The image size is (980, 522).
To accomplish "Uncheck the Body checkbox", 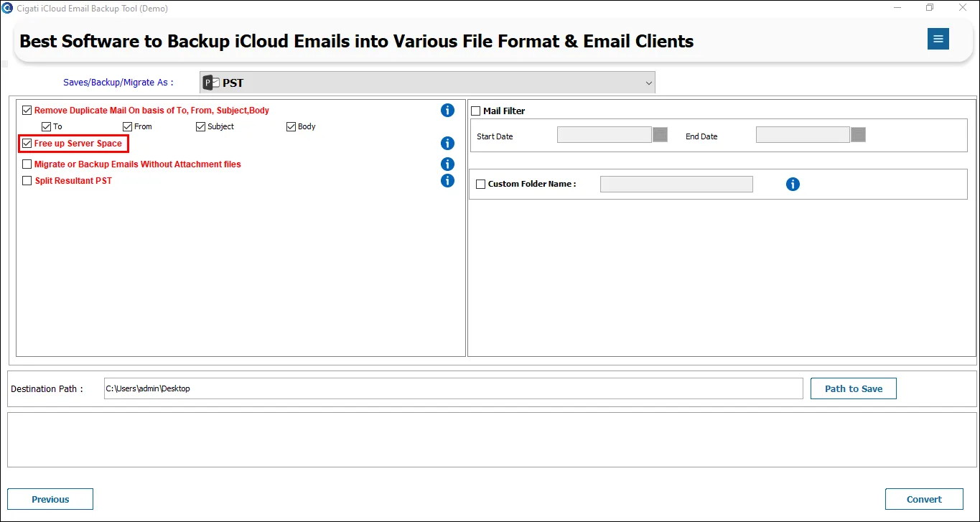I will pyautogui.click(x=291, y=126).
